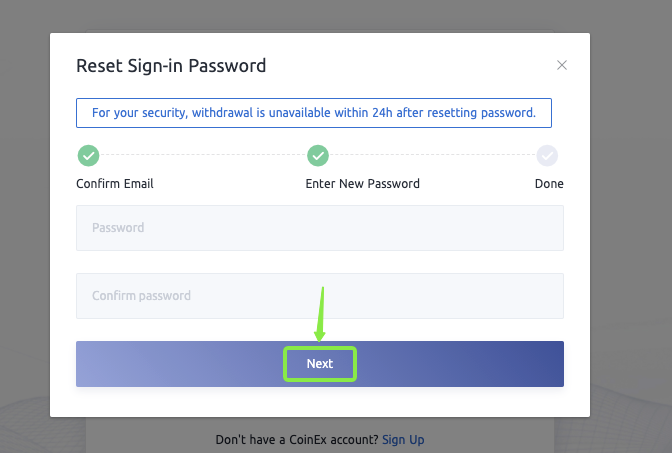Open the Sign Up link
The height and width of the screenshot is (453, 672).
tap(403, 440)
